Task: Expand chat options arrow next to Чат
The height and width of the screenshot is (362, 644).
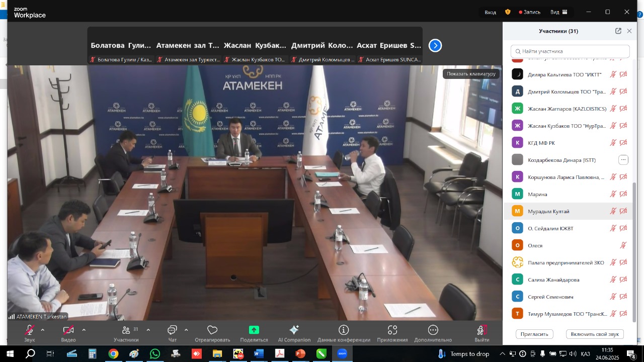Action: coord(186,330)
